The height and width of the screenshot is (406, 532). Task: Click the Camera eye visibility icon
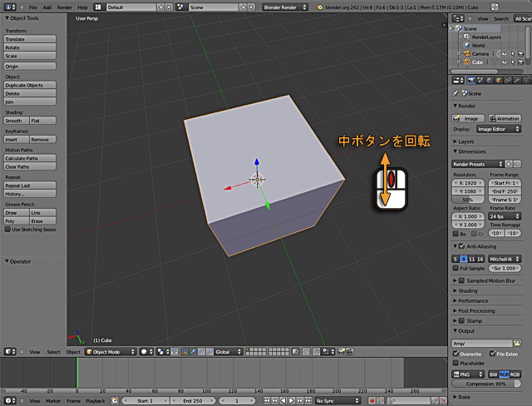[504, 53]
